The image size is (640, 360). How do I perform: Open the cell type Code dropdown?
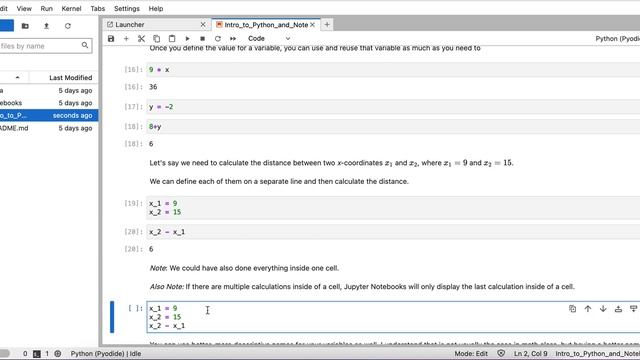click(269, 38)
